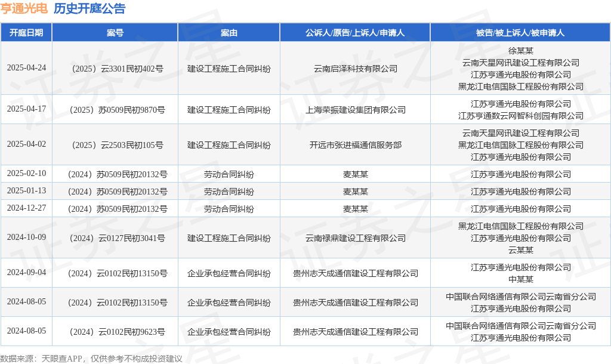611x364 pixels.
Task: Click case number (2025)苏0509民初9870号
Action: pyautogui.click(x=118, y=110)
